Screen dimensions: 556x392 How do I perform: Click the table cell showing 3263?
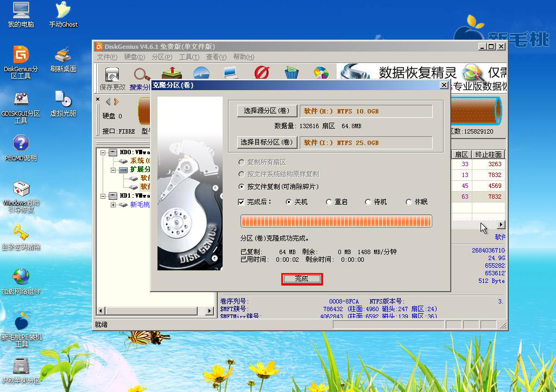tap(489, 164)
